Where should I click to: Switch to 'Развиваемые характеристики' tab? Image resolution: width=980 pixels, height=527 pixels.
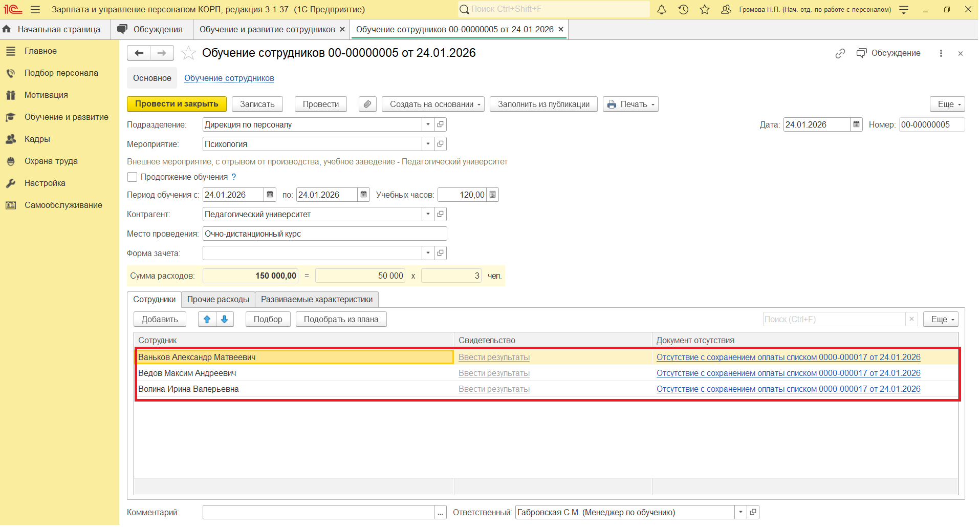point(316,300)
